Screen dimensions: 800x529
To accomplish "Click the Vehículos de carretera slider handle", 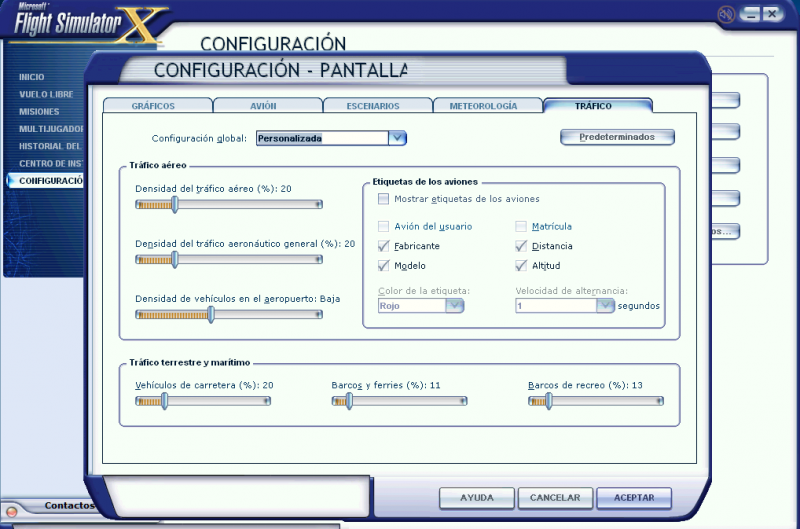I will click(164, 401).
